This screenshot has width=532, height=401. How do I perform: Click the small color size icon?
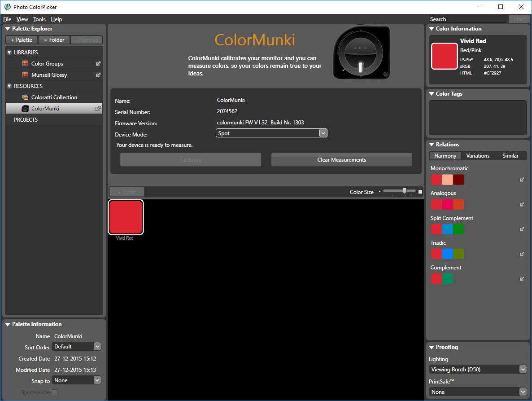(379, 192)
